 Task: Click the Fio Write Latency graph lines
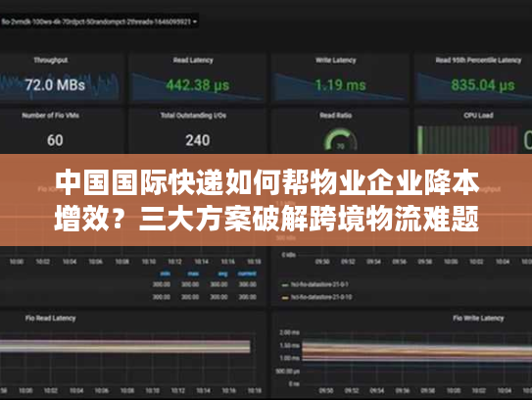[416, 353]
